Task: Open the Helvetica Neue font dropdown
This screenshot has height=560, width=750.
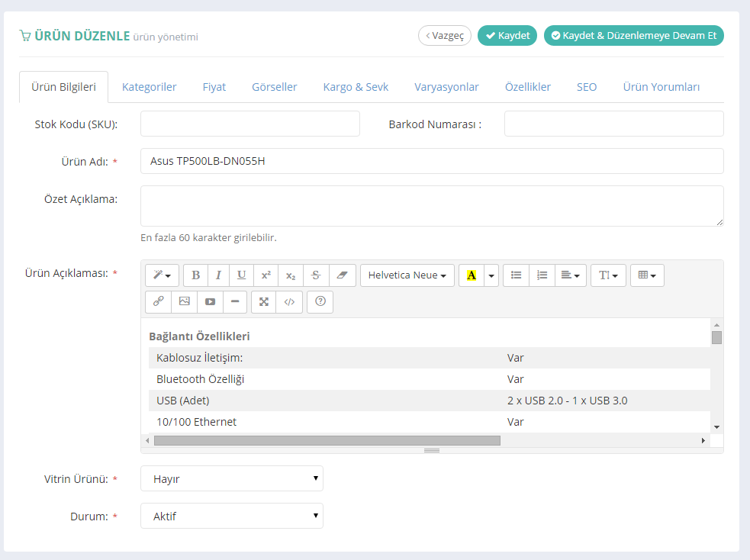Action: pos(407,275)
